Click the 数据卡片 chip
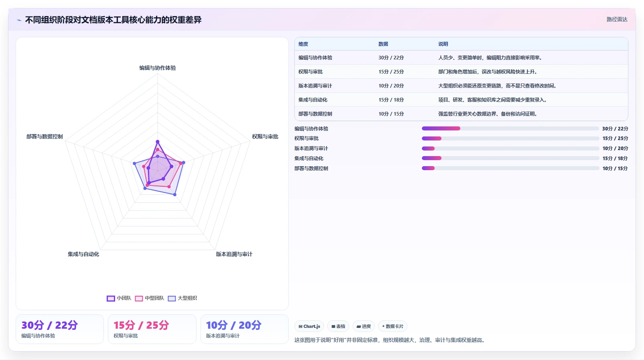This screenshot has height=360, width=644. (x=393, y=326)
